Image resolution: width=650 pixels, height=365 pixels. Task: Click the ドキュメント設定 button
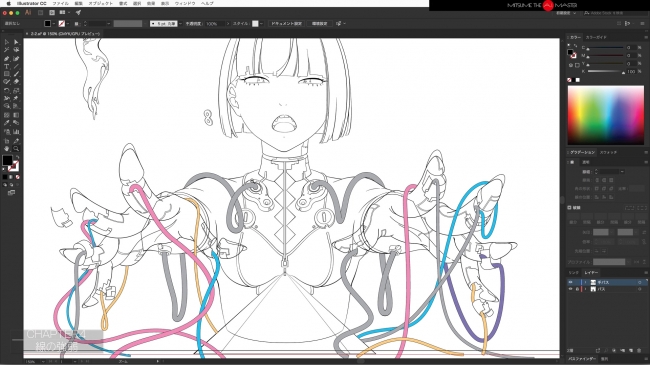286,24
